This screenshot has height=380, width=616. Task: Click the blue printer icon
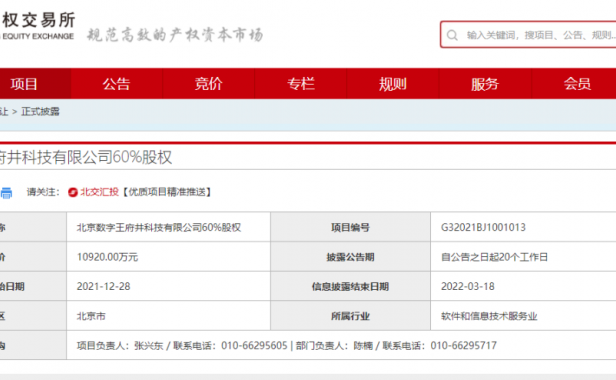click(x=6, y=193)
